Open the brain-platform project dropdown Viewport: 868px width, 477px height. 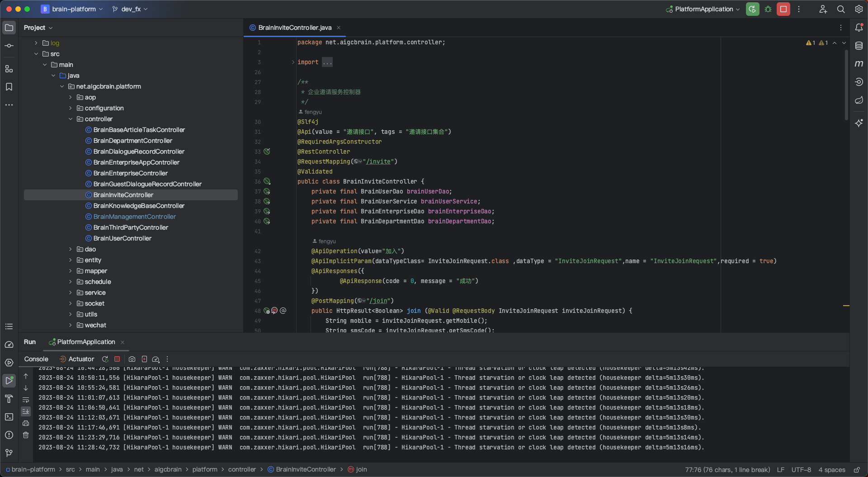tap(72, 9)
